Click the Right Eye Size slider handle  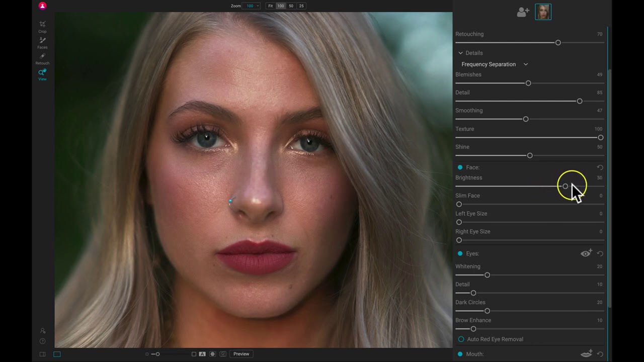[x=459, y=240]
